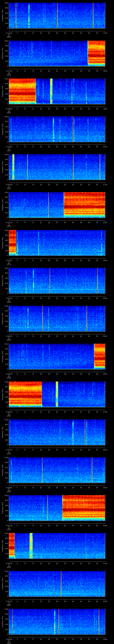Select the spectrogram panel starting at 10:19:00
This screenshot has height=644, width=114.
point(57,129)
